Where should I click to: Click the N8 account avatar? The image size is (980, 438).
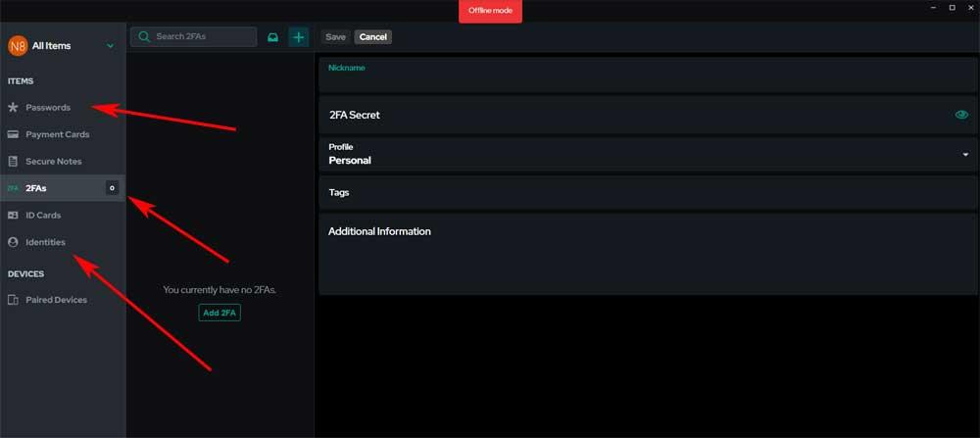coord(18,46)
